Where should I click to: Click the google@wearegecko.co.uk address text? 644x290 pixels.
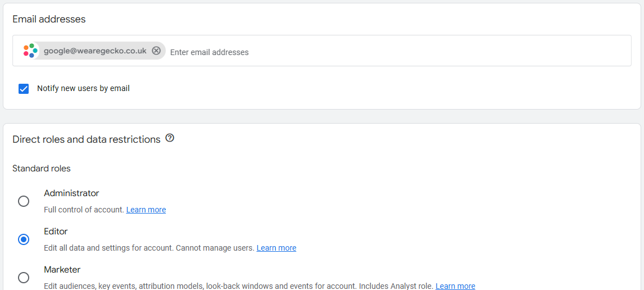click(95, 51)
